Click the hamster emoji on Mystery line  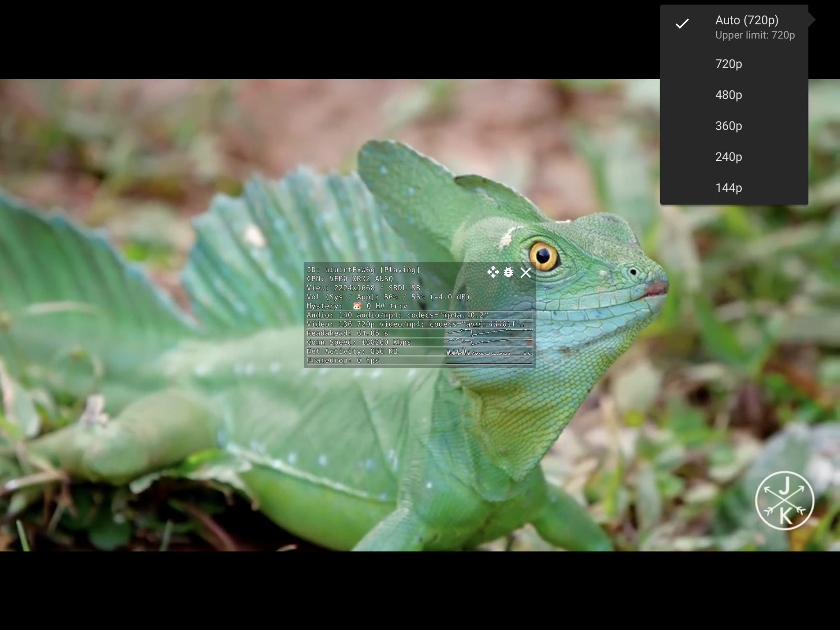[x=357, y=306]
